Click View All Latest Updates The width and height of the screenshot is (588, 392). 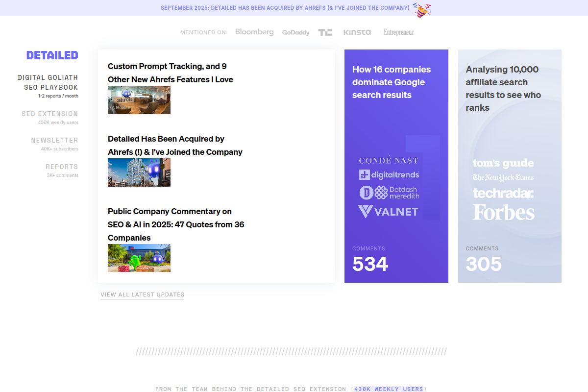[142, 294]
